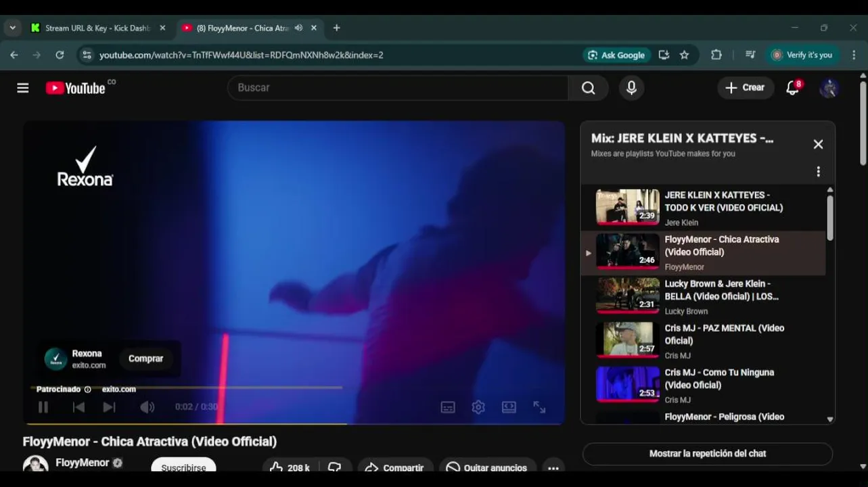Play Lucky Brown & Jere Klein BELLA
This screenshot has height=487, width=868.
tap(704, 296)
